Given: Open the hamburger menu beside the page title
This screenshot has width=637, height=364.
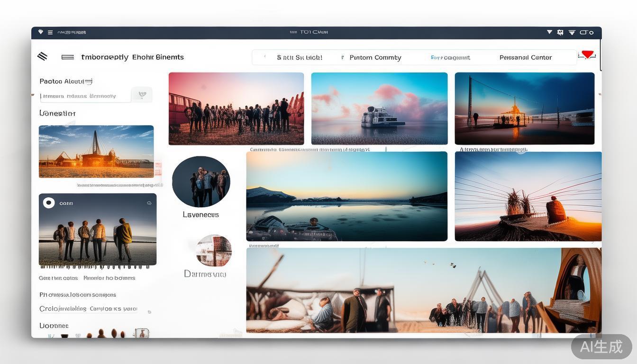Looking at the screenshot, I should (67, 57).
